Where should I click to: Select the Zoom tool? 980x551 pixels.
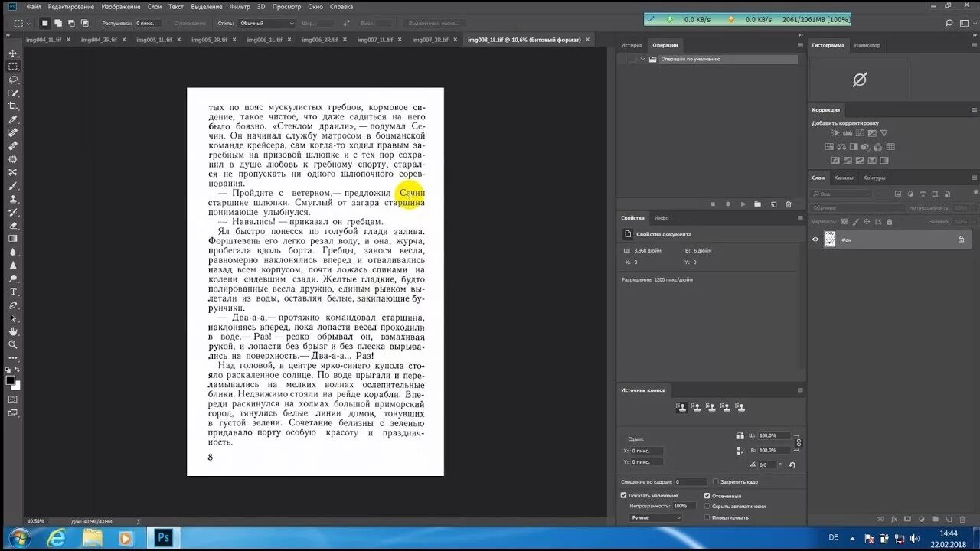(x=13, y=344)
